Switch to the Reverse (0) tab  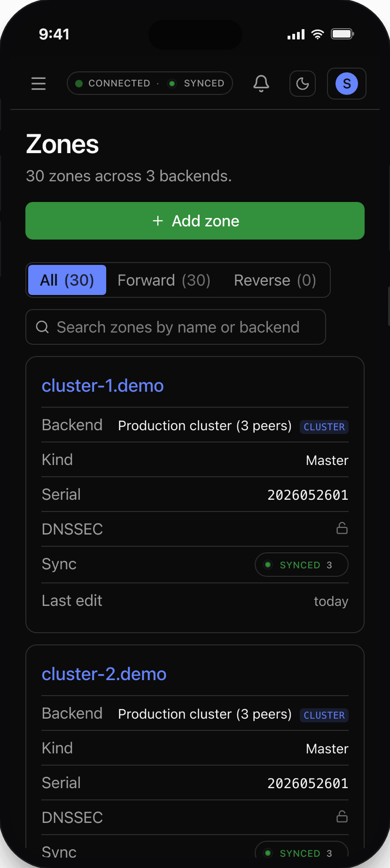click(275, 280)
